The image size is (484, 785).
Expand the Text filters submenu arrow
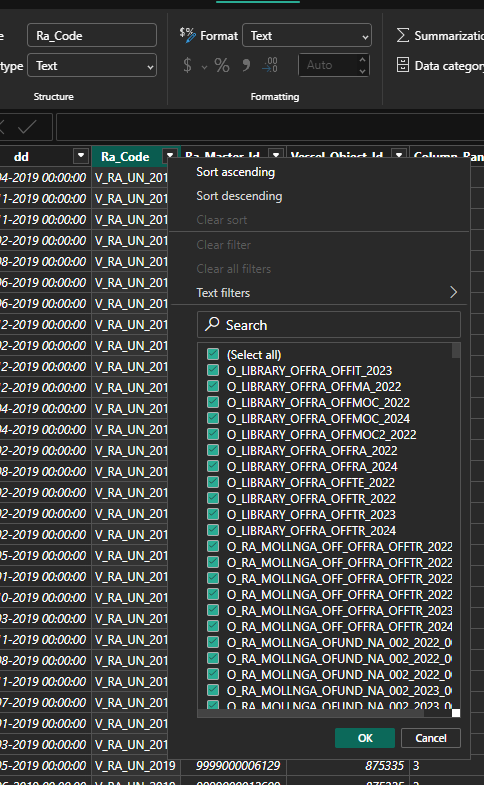[453, 292]
